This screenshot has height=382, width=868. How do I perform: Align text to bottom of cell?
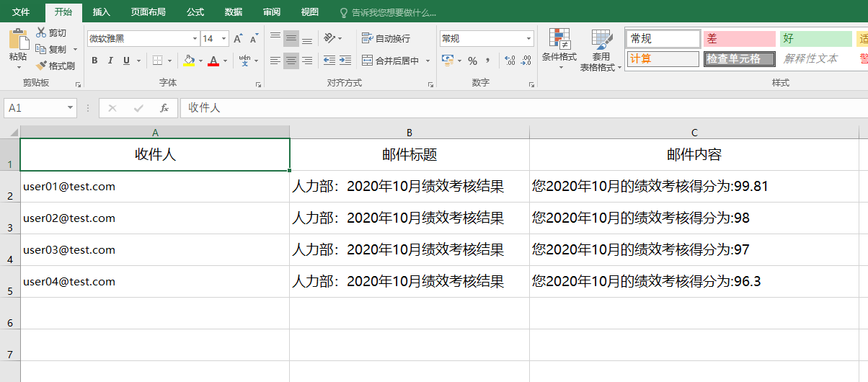(x=307, y=38)
